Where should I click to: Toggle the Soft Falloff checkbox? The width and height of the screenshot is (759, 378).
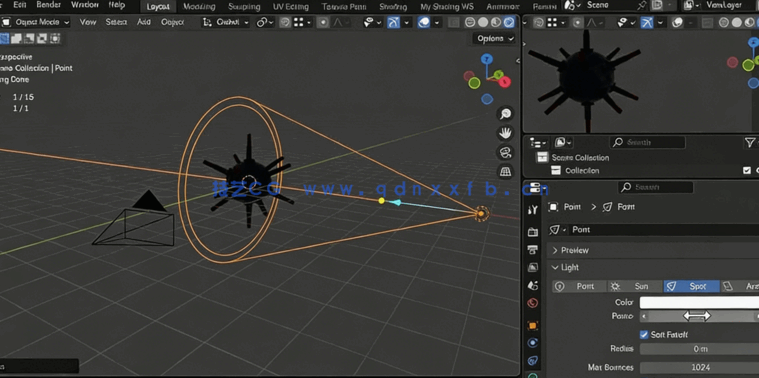click(644, 334)
